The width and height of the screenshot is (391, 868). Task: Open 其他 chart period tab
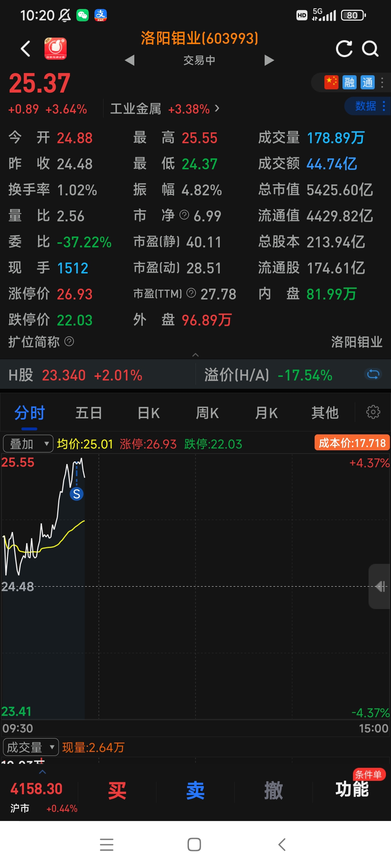pyautogui.click(x=325, y=413)
